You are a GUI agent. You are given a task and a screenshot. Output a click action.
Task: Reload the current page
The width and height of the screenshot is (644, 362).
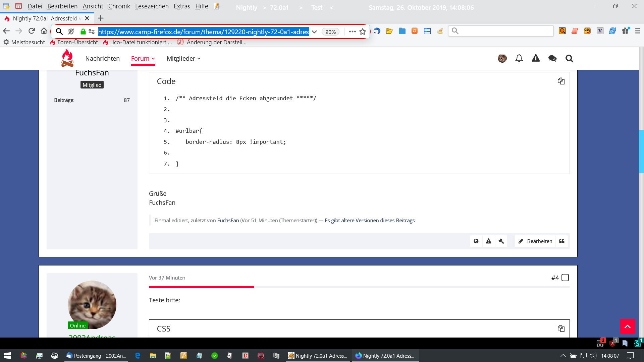[32, 31]
